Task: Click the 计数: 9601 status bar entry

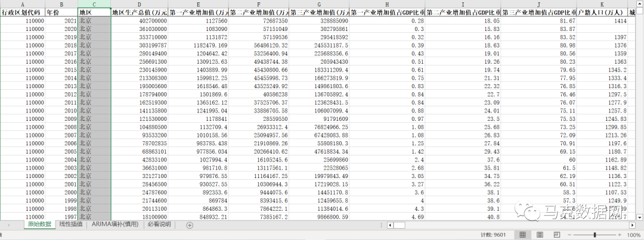Action: pyautogui.click(x=493, y=235)
